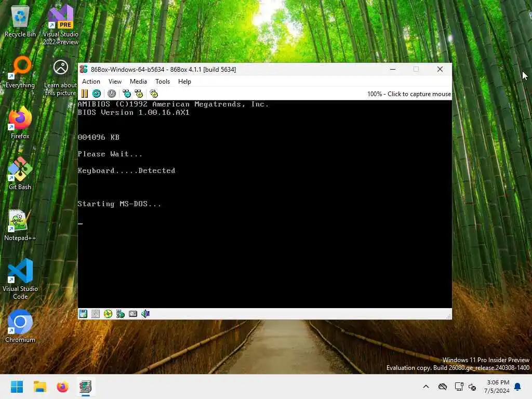The width and height of the screenshot is (532, 399).
Task: Click the '100% - Click to capture mouse' text
Action: click(409, 94)
